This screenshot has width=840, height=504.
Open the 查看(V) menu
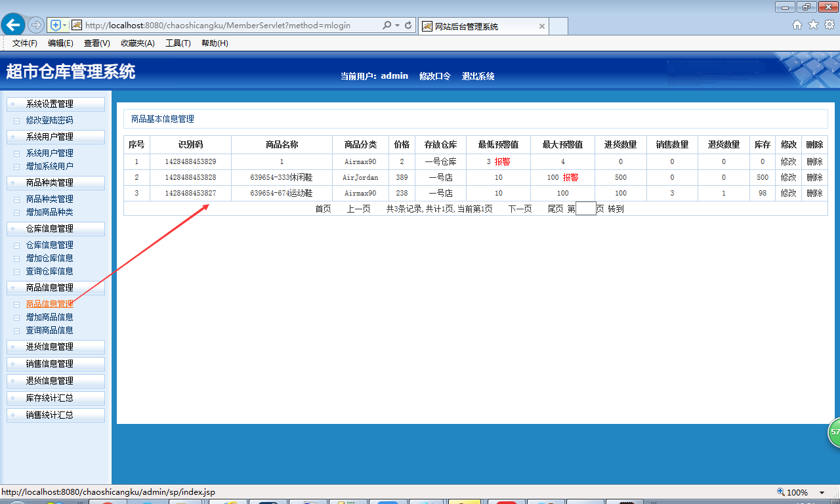coord(97,43)
